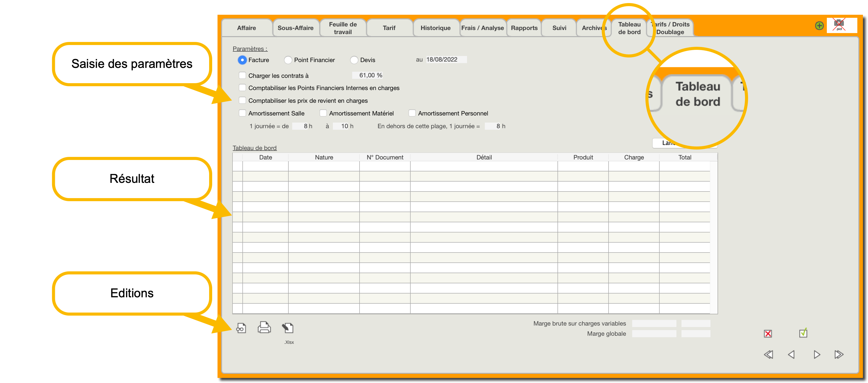Go to the previous record arrow
Image resolution: width=868 pixels, height=383 pixels.
[x=792, y=354]
